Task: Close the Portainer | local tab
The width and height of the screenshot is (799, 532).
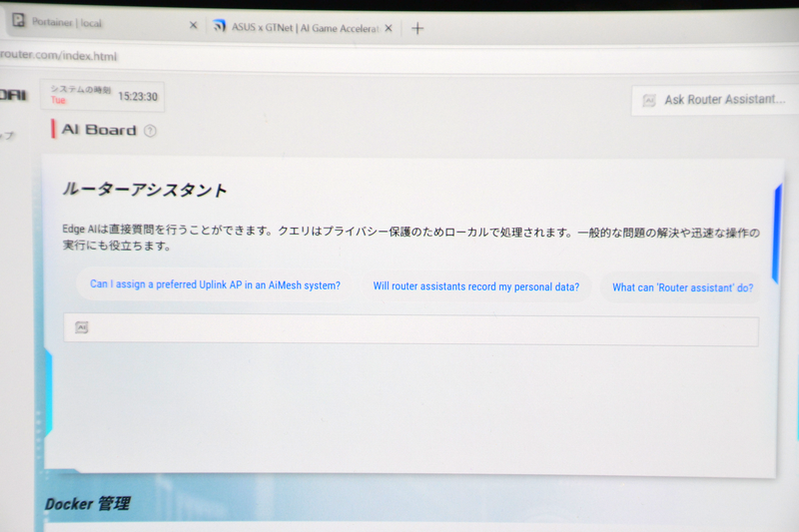Action: 193,25
